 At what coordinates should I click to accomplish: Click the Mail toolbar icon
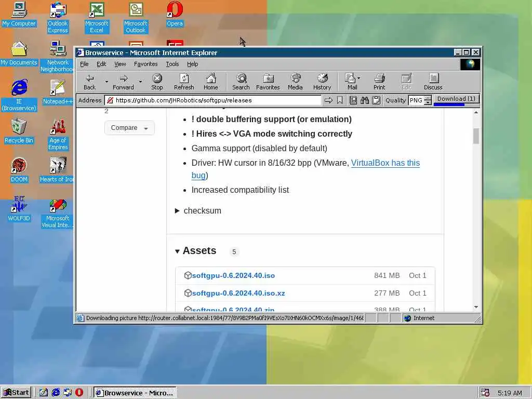coord(351,82)
